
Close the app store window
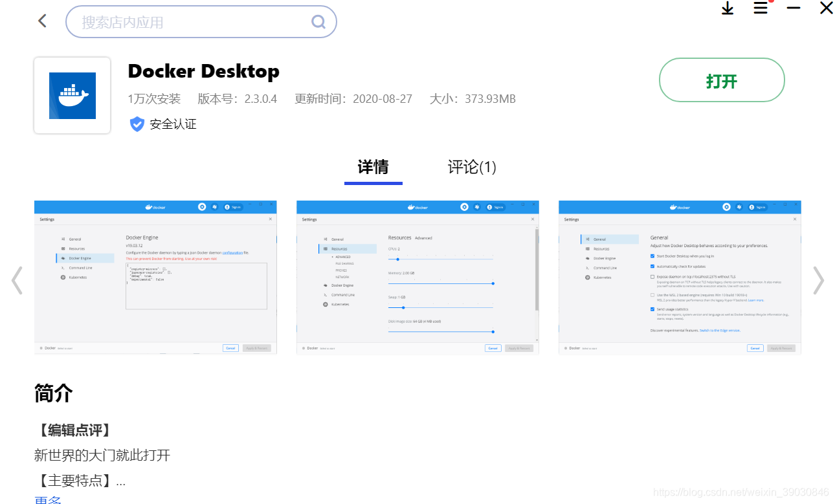[827, 8]
